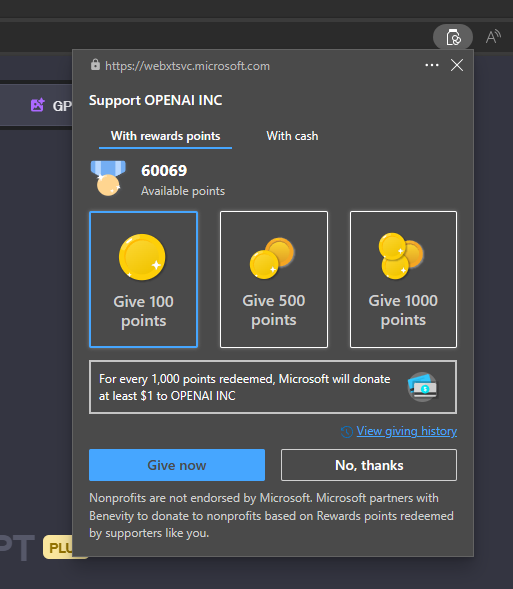Open the three-dot more options menu
The height and width of the screenshot is (589, 513).
tap(432, 65)
